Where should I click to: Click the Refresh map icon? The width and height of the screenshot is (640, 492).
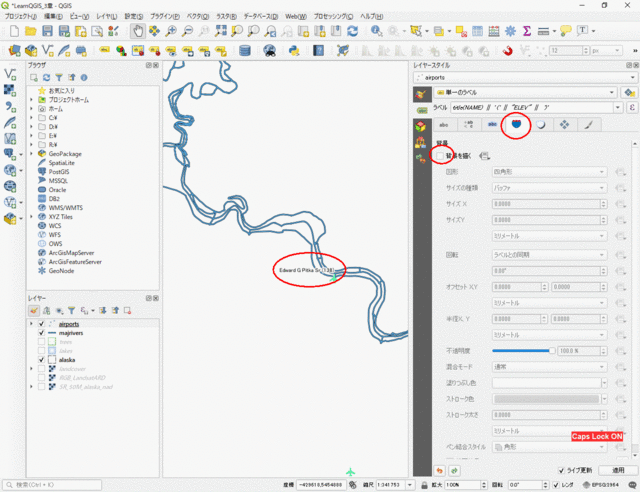point(352,31)
